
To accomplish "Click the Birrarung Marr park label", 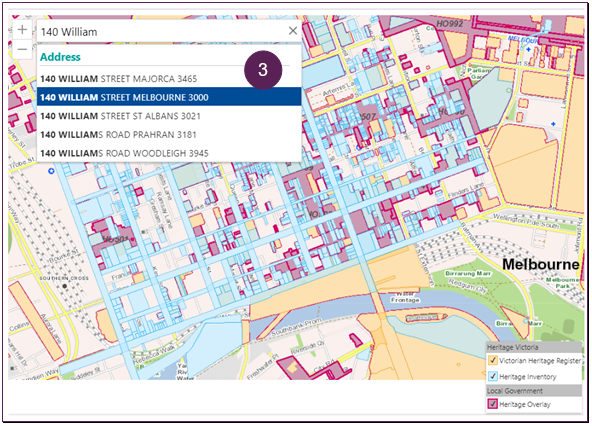I will click(468, 273).
